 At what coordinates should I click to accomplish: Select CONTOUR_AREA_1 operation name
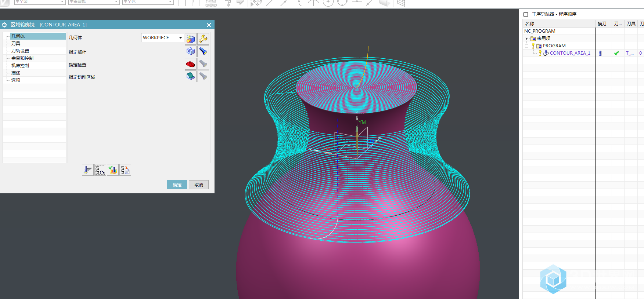click(x=570, y=53)
